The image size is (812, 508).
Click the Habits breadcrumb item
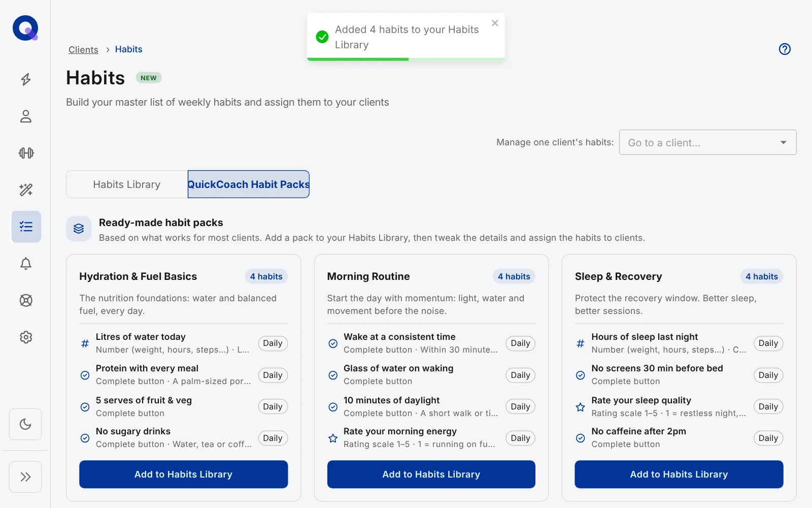tap(128, 49)
